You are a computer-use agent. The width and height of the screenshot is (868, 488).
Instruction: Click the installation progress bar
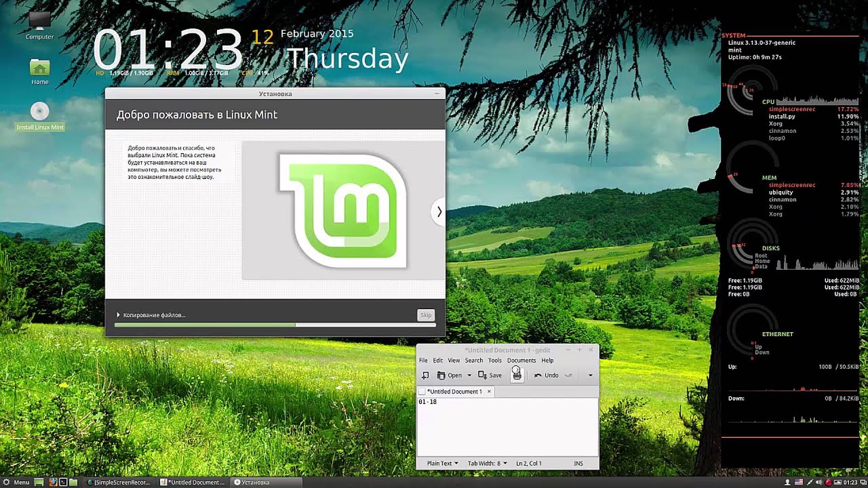pos(275,325)
